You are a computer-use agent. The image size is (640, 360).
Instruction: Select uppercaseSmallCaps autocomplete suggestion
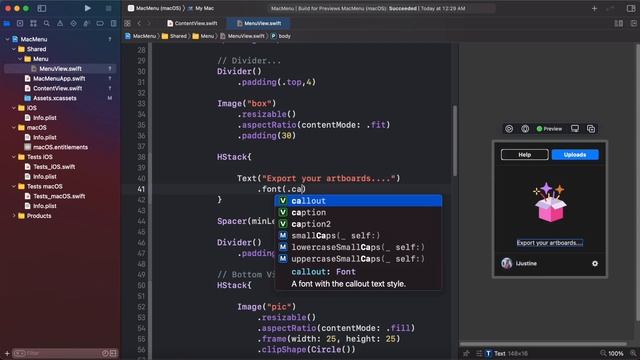coord(358,259)
